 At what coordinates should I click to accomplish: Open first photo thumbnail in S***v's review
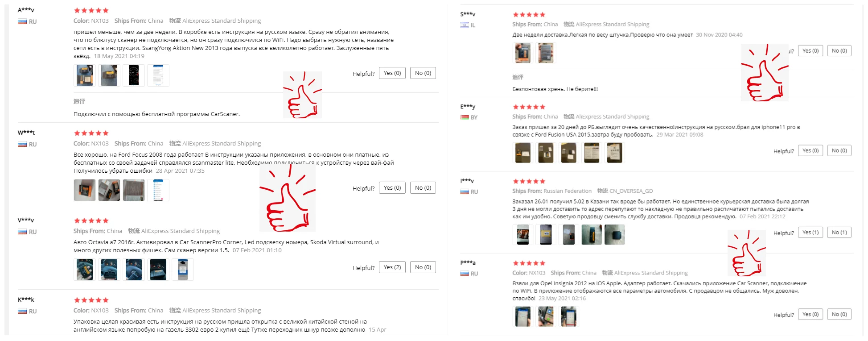(x=523, y=53)
